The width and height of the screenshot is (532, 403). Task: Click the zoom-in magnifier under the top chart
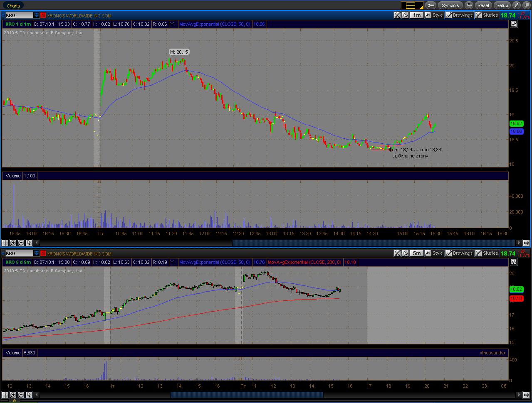(13, 243)
